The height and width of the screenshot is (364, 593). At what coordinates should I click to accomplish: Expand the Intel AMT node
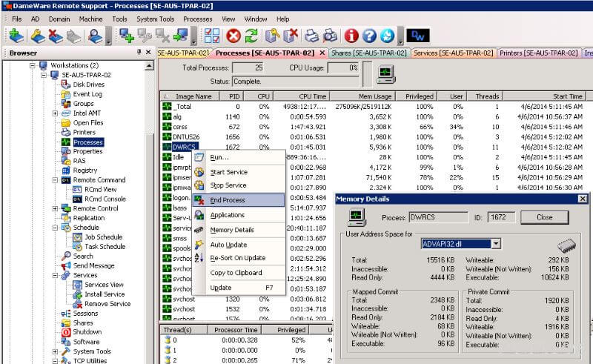pos(55,113)
